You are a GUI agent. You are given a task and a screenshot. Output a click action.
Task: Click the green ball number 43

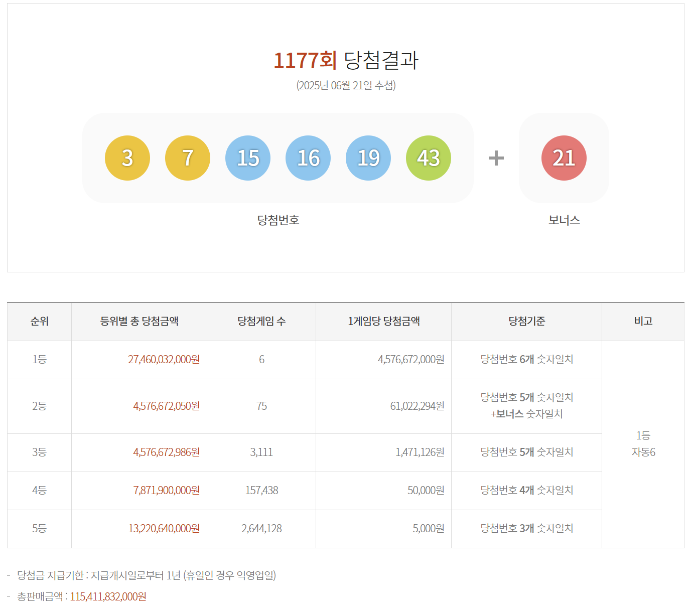tap(428, 158)
